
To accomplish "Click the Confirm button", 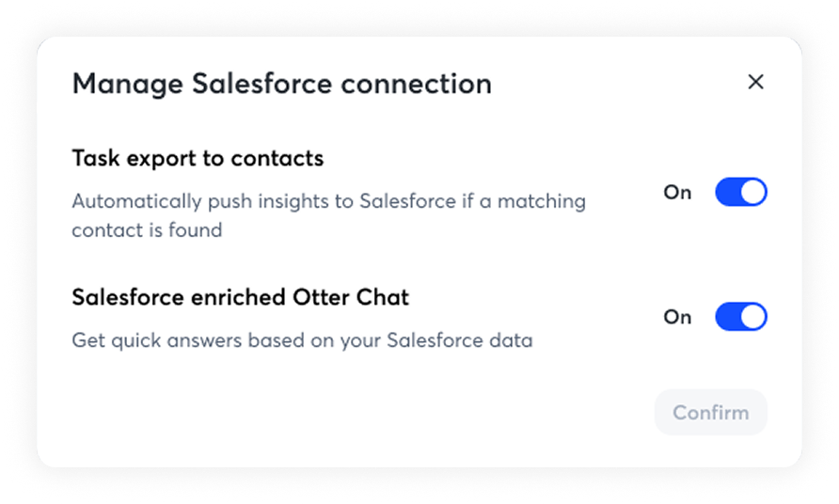I will click(x=711, y=413).
